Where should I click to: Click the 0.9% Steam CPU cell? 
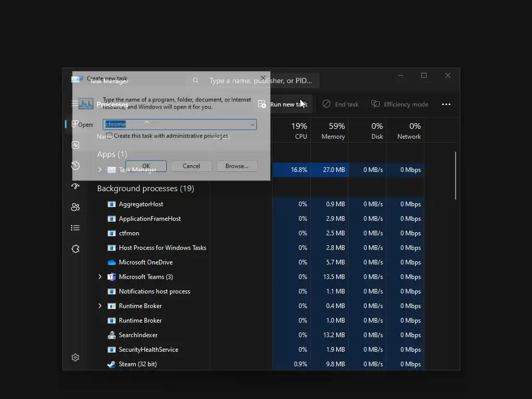[292, 364]
